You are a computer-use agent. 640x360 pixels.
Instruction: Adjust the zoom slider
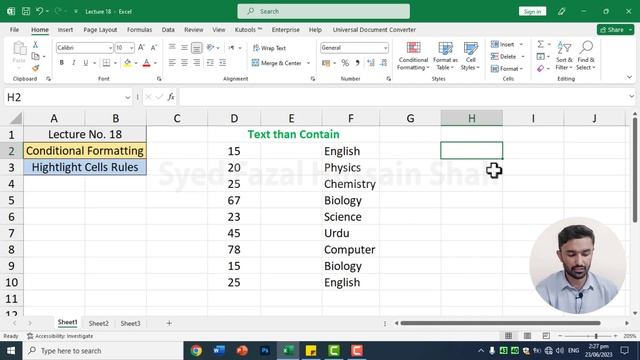[596, 336]
